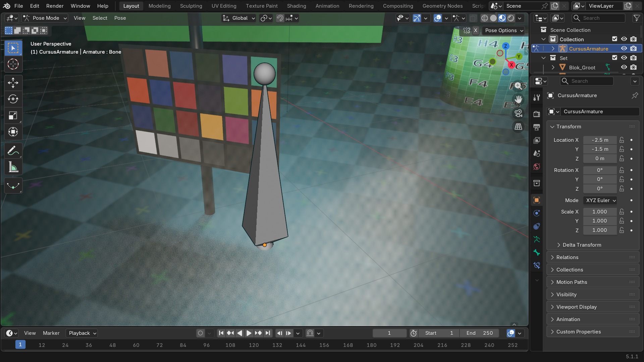The height and width of the screenshot is (362, 644).
Task: Open the Render properties tab
Action: coord(537,114)
